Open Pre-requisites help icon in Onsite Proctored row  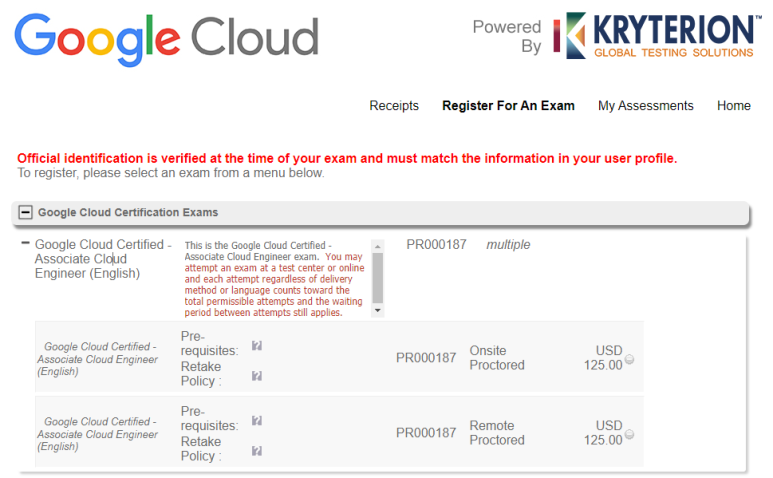pos(257,345)
